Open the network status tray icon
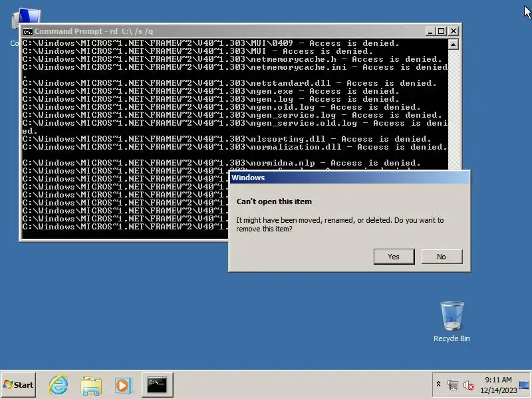The height and width of the screenshot is (399, 532). pos(453,385)
